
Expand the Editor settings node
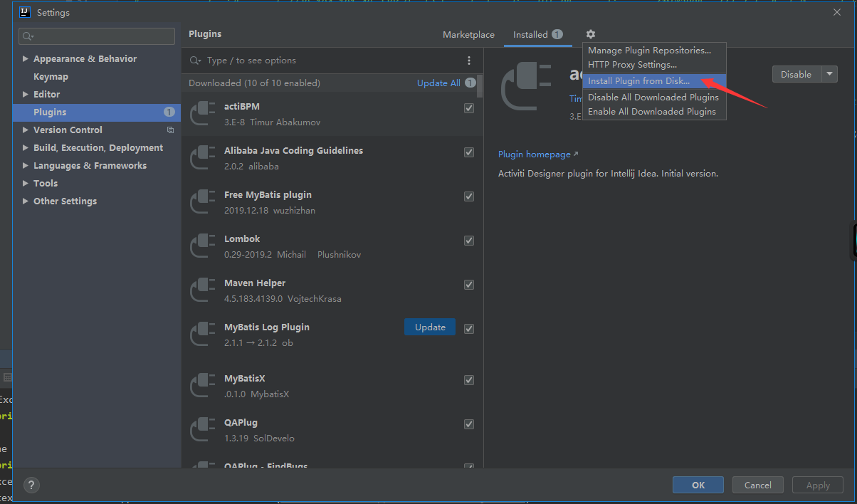click(26, 95)
